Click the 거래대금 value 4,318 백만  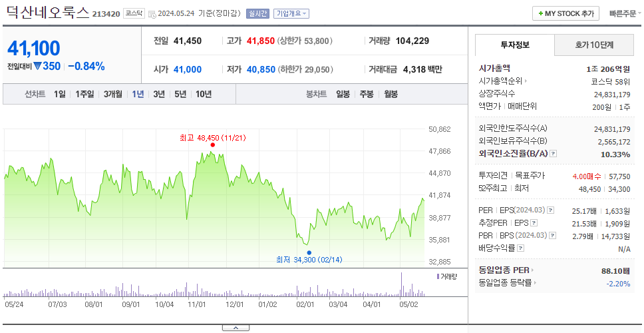click(x=422, y=69)
